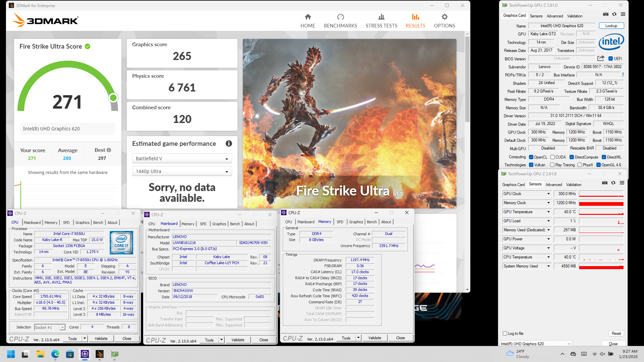Viewport: 644px width, 362px height.
Task: Click Close button in right CPU-Z window
Action: click(400, 338)
